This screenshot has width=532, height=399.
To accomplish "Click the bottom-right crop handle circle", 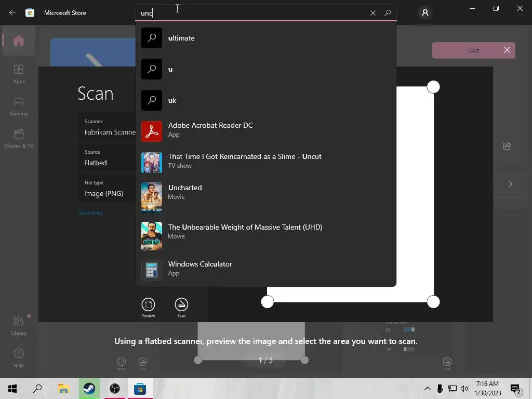I will tap(433, 302).
